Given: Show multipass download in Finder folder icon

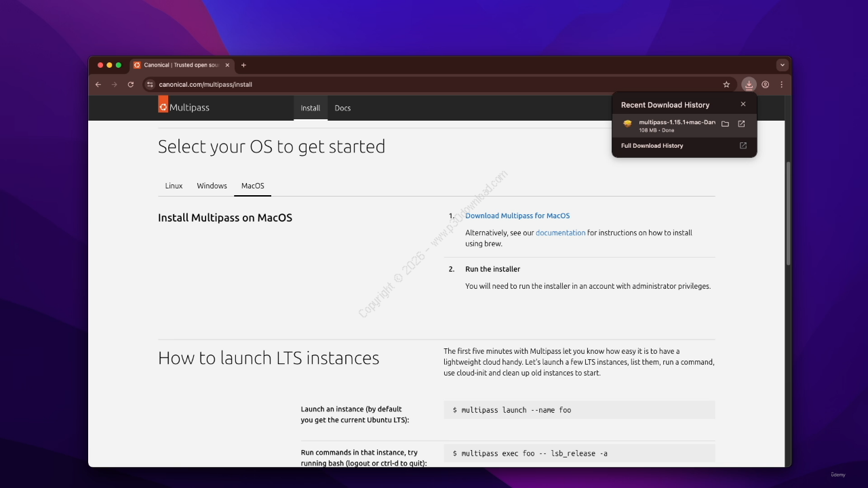Looking at the screenshot, I should pos(725,124).
